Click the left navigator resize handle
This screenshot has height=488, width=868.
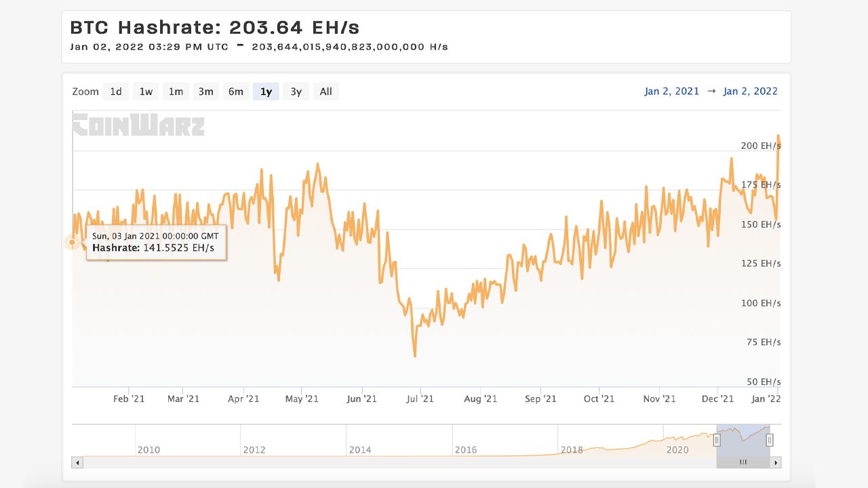click(717, 440)
